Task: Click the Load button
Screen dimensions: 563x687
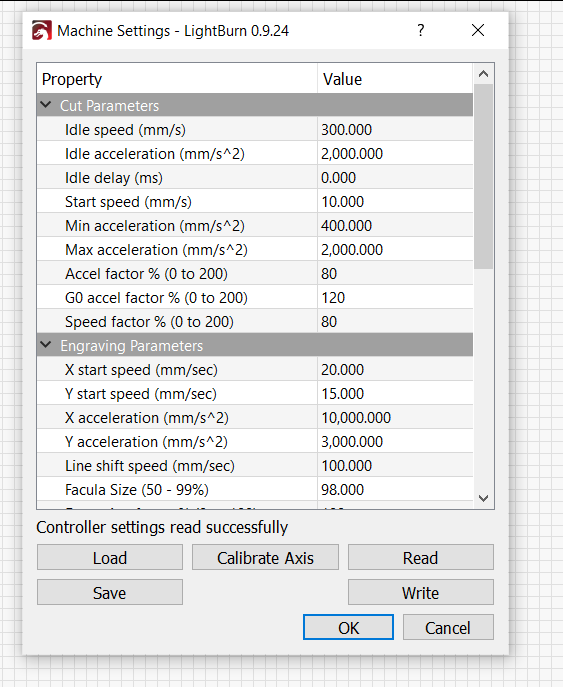Action: 110,558
